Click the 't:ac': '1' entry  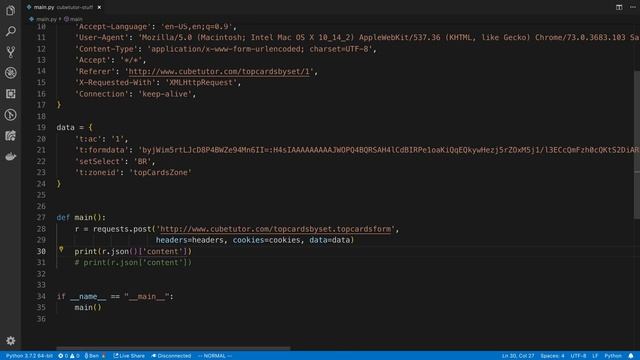(102, 139)
